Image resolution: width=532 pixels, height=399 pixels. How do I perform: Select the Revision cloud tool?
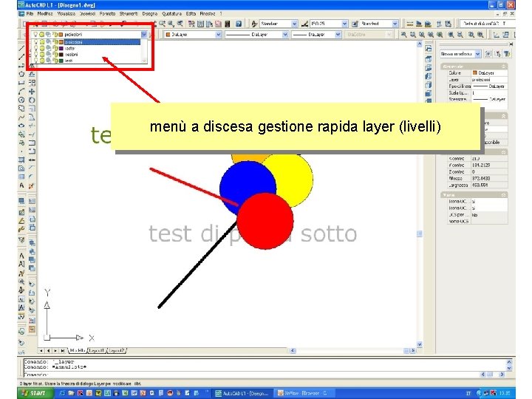point(21,108)
